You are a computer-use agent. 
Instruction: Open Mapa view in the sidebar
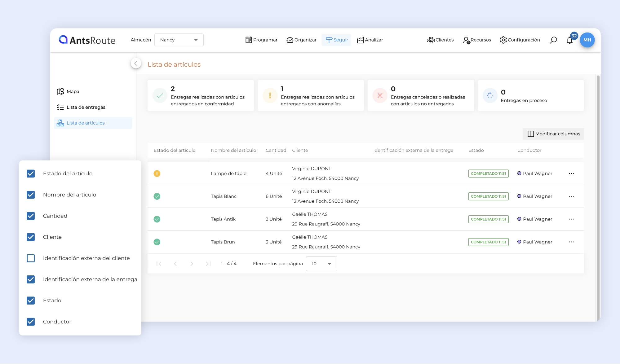pos(73,91)
